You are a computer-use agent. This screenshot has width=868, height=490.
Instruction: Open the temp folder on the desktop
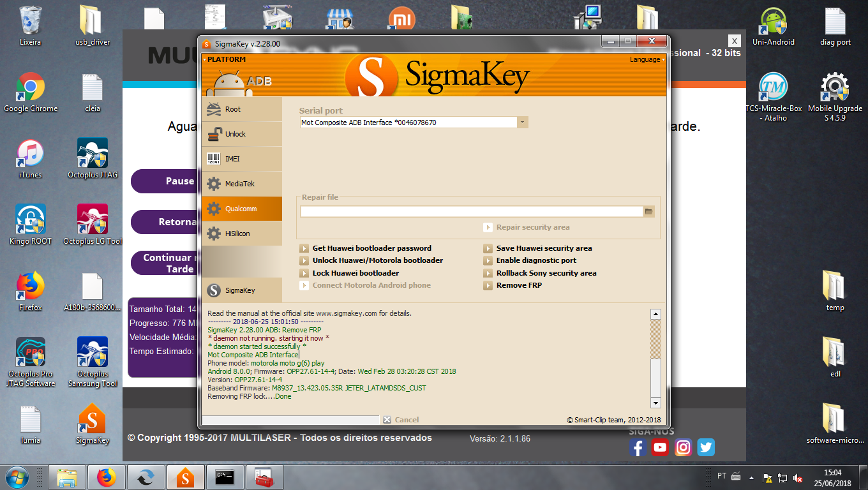tap(835, 292)
